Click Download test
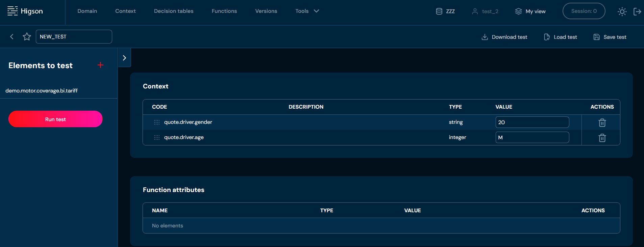The height and width of the screenshot is (247, 644). [504, 37]
